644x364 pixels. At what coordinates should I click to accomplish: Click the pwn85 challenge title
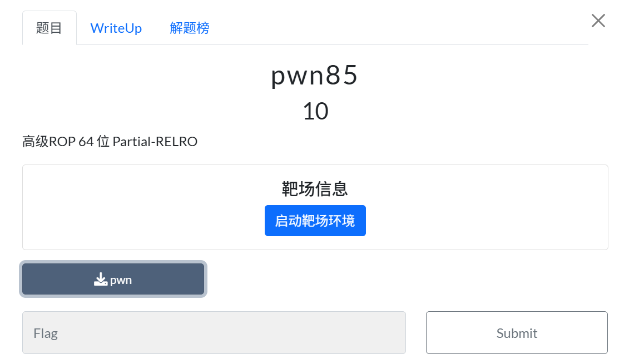[x=314, y=76]
